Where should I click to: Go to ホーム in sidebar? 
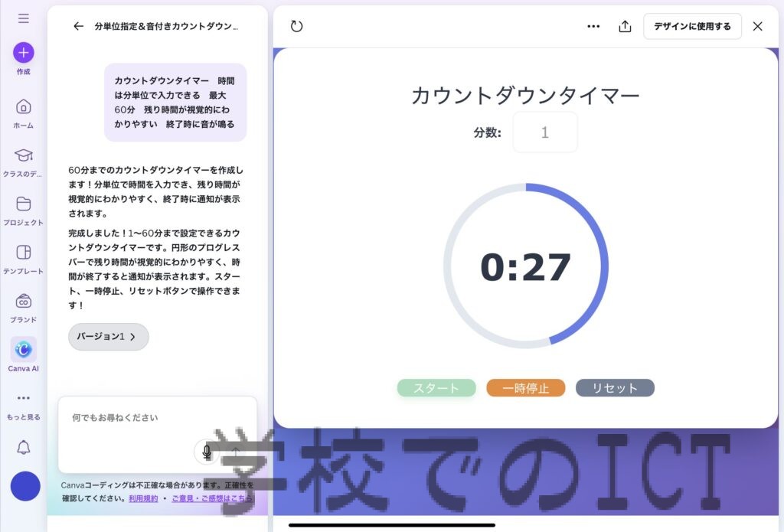[23, 107]
